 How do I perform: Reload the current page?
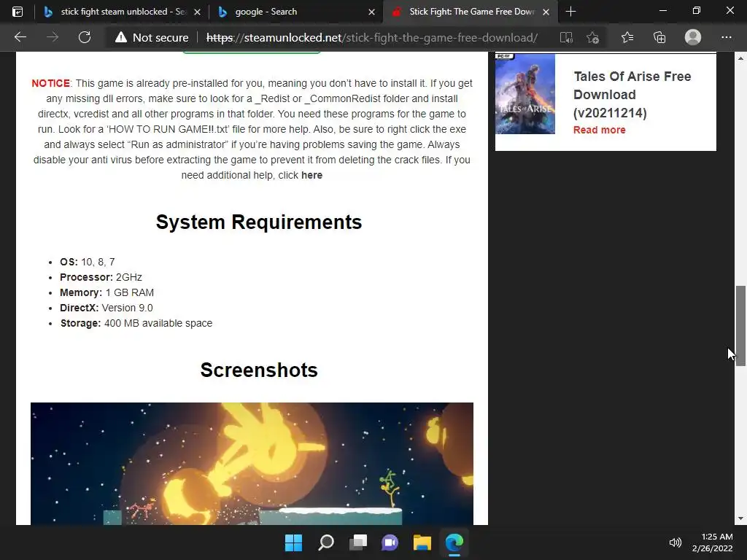[x=85, y=37]
